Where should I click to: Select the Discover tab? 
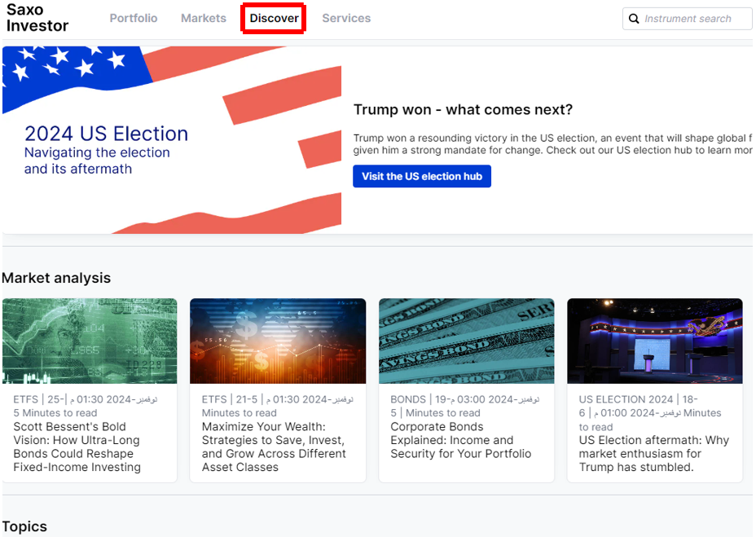coord(274,18)
